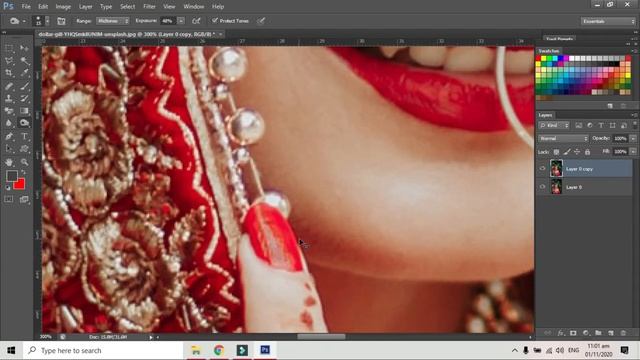The width and height of the screenshot is (640, 360).
Task: Select the Custom Shape tool
Action: [x=24, y=149]
